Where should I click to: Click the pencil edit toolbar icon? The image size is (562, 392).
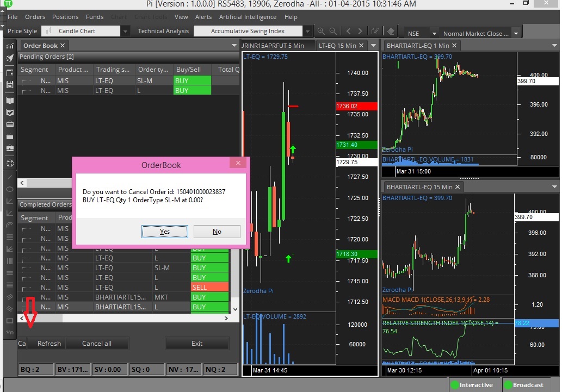pos(375,31)
